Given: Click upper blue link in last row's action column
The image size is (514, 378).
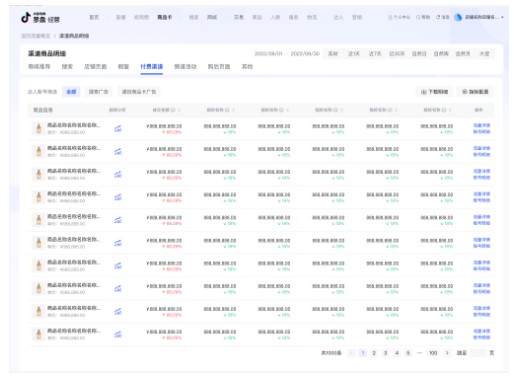Looking at the screenshot, I should tap(482, 331).
